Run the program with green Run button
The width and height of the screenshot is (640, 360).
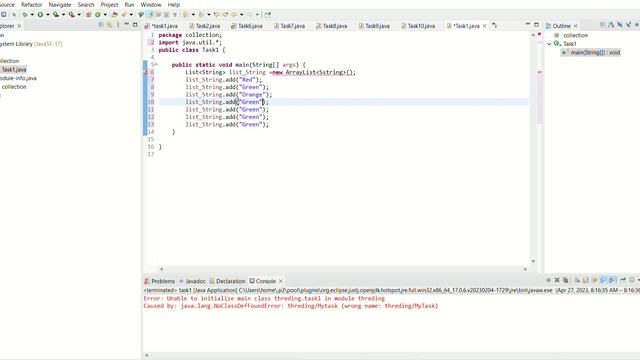pos(40,14)
